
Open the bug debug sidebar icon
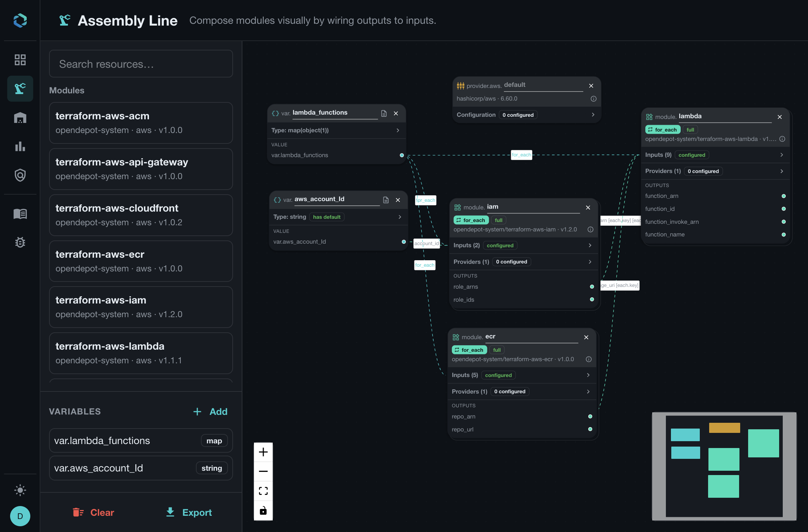coord(20,242)
